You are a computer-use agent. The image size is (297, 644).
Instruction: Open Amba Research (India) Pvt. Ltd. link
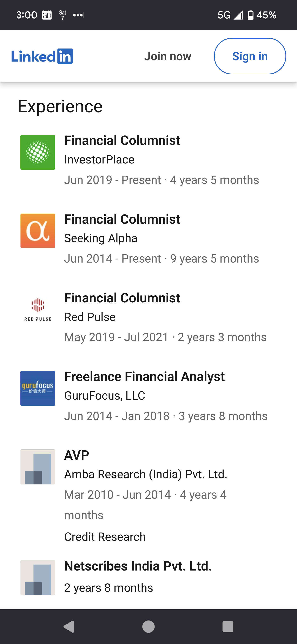pos(146,474)
